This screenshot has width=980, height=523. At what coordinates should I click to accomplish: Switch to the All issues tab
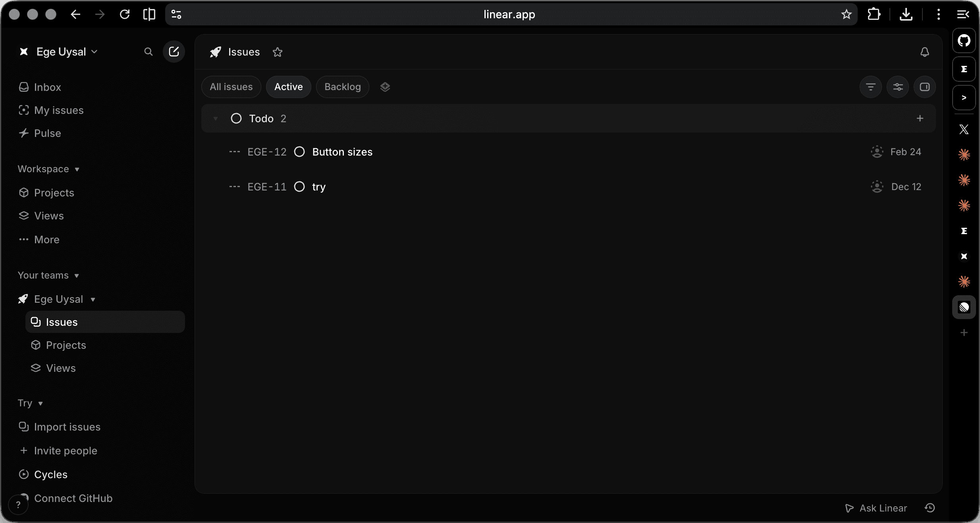pos(231,87)
